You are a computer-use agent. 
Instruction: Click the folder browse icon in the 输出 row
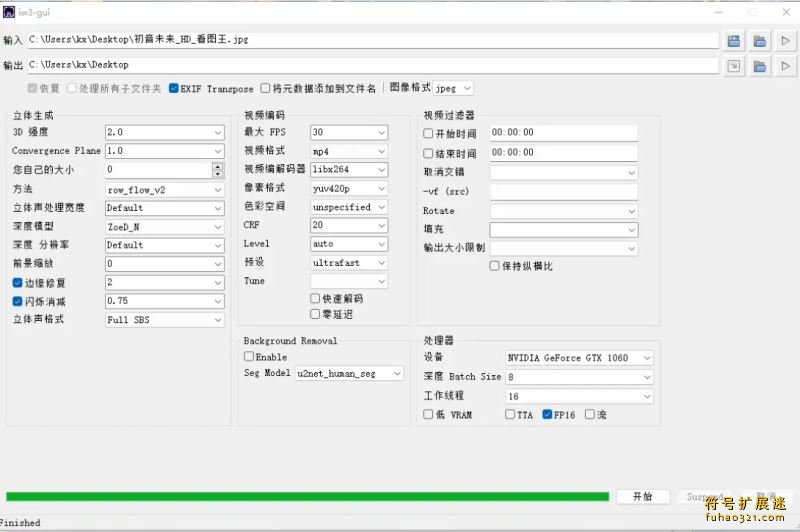click(760, 66)
